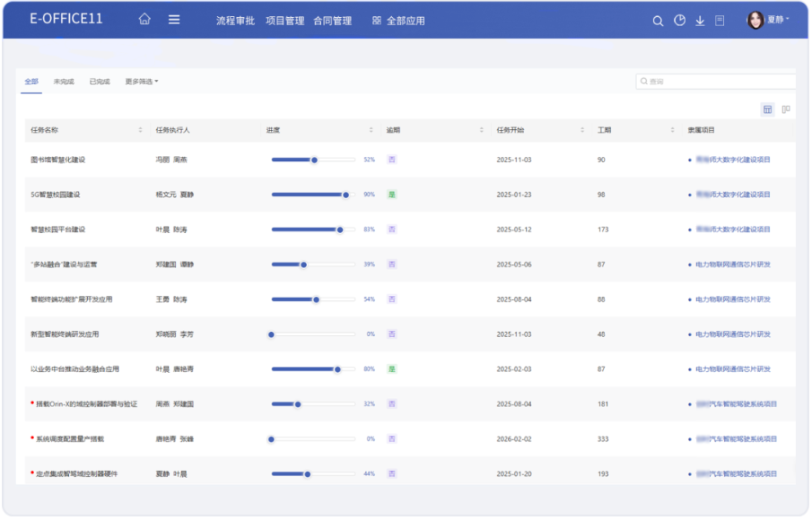Go to the home page icon
812x520 pixels.
(144, 20)
